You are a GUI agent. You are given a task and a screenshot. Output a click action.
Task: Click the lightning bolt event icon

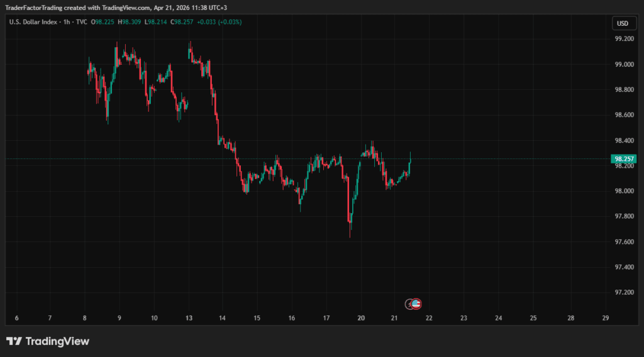tap(409, 304)
